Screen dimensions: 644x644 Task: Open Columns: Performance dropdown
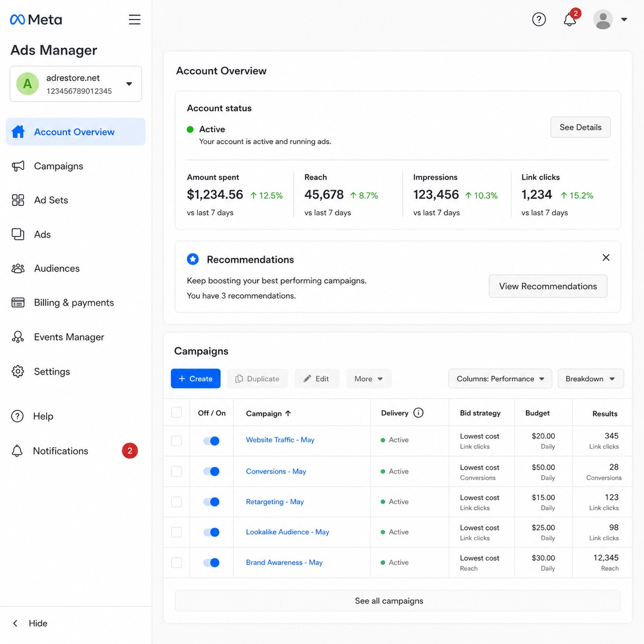[500, 378]
